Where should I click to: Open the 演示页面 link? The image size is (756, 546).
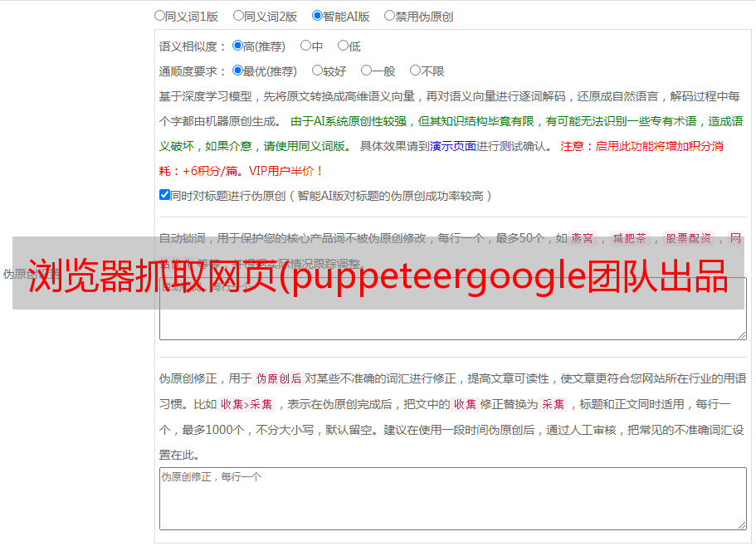pos(452,146)
